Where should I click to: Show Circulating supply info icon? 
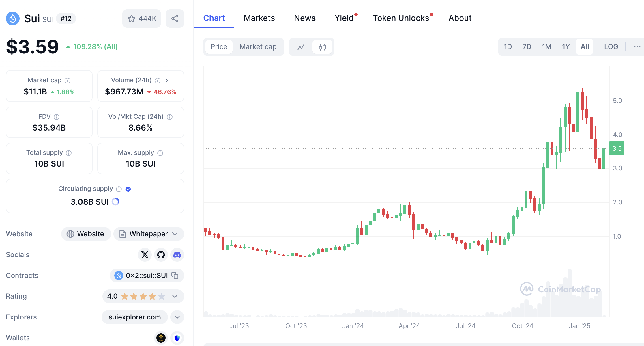pos(119,189)
